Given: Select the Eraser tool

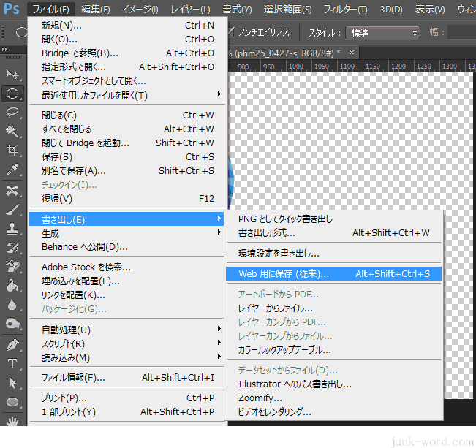Looking at the screenshot, I should tap(12, 266).
